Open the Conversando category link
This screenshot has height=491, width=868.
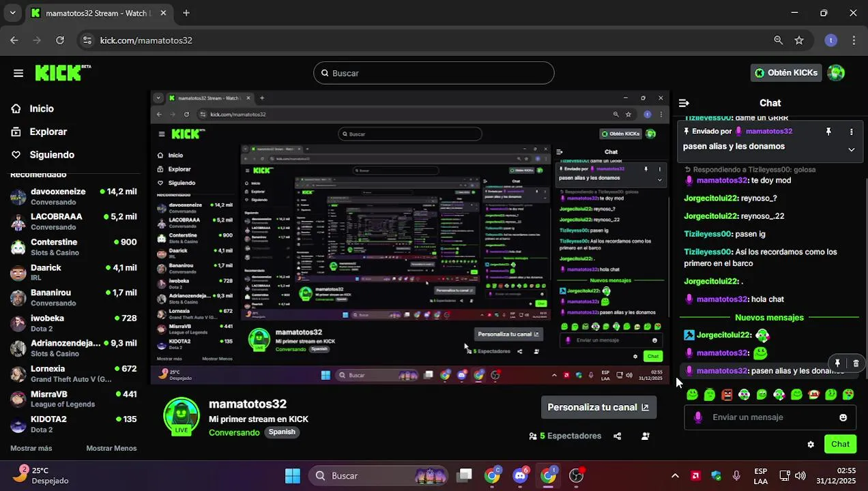(x=234, y=432)
